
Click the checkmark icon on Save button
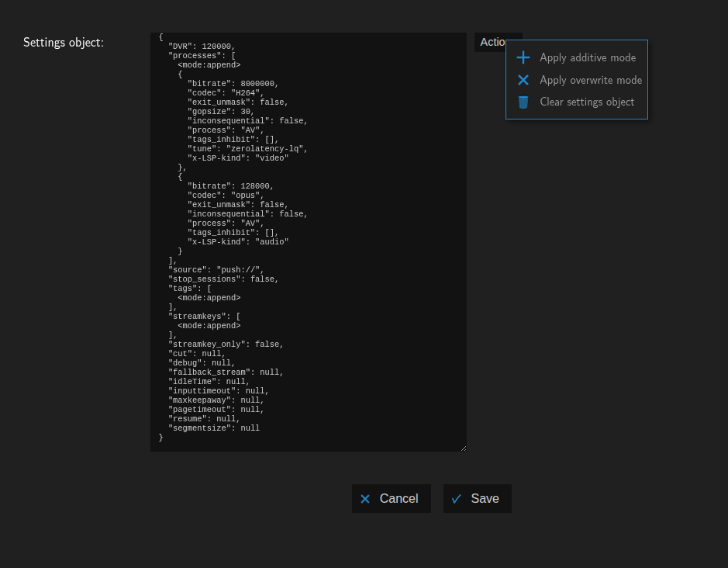(457, 499)
